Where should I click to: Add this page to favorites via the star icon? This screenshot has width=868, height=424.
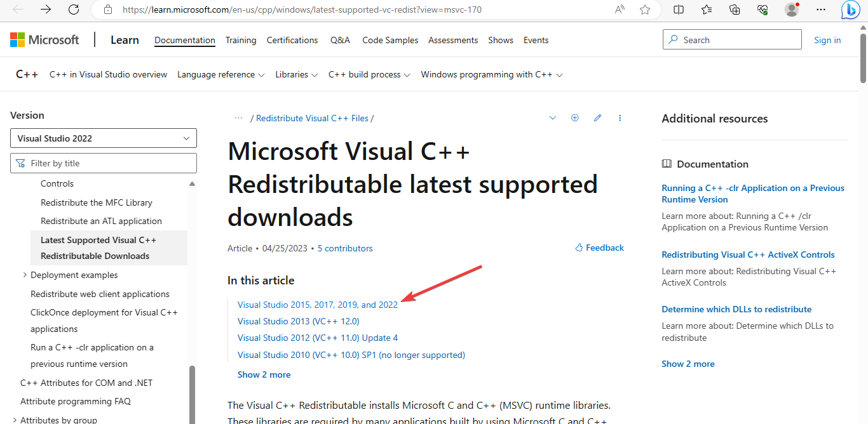click(645, 10)
